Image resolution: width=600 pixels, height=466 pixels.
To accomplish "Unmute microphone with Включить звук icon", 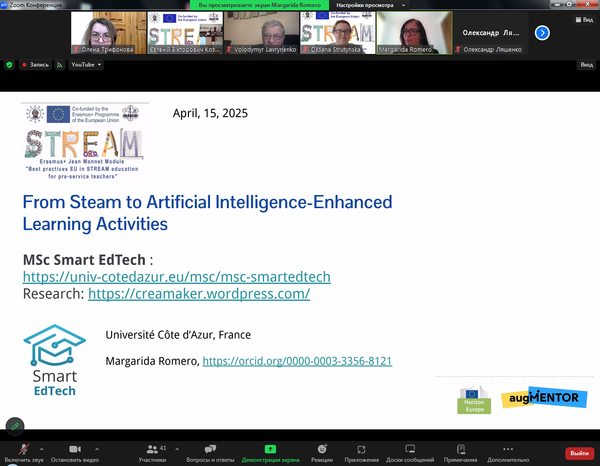I will (23, 449).
